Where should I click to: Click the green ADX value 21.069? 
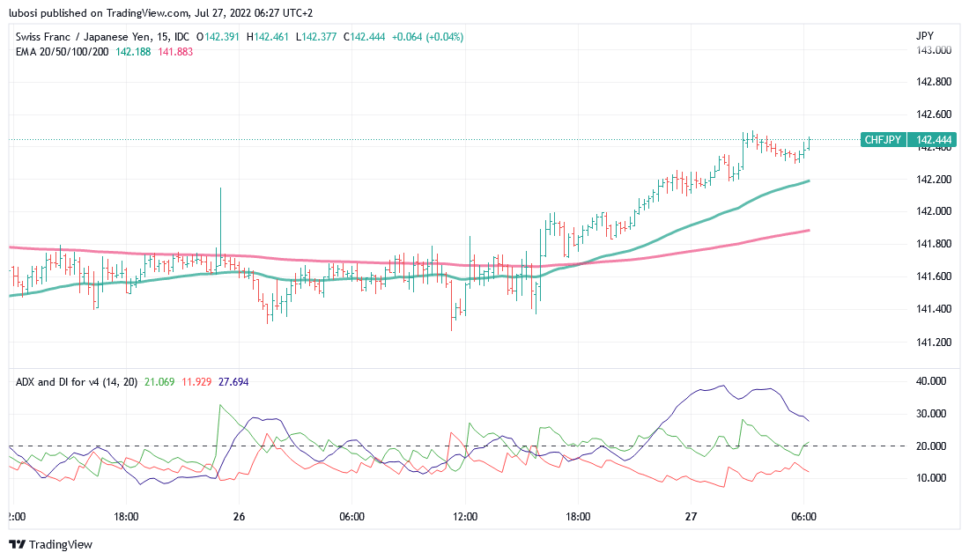coord(159,381)
